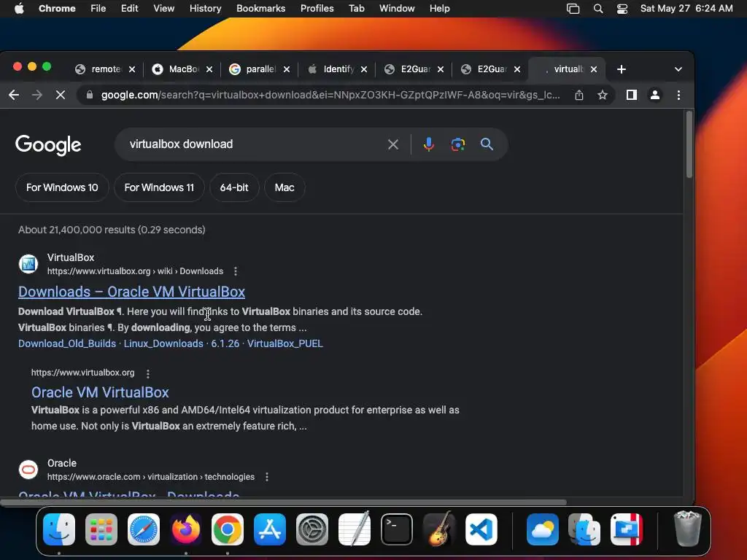
Task: Open options for Oracle VM VirtualBox result
Action: pyautogui.click(x=148, y=374)
